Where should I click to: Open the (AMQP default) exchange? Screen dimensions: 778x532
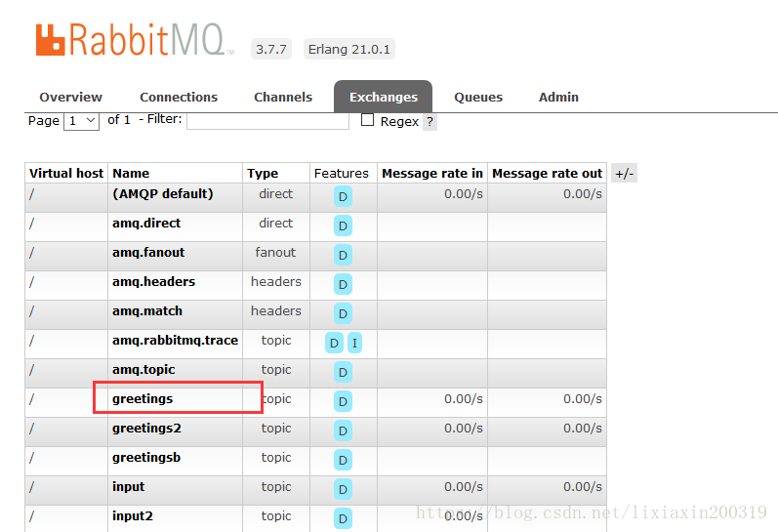pyautogui.click(x=163, y=193)
